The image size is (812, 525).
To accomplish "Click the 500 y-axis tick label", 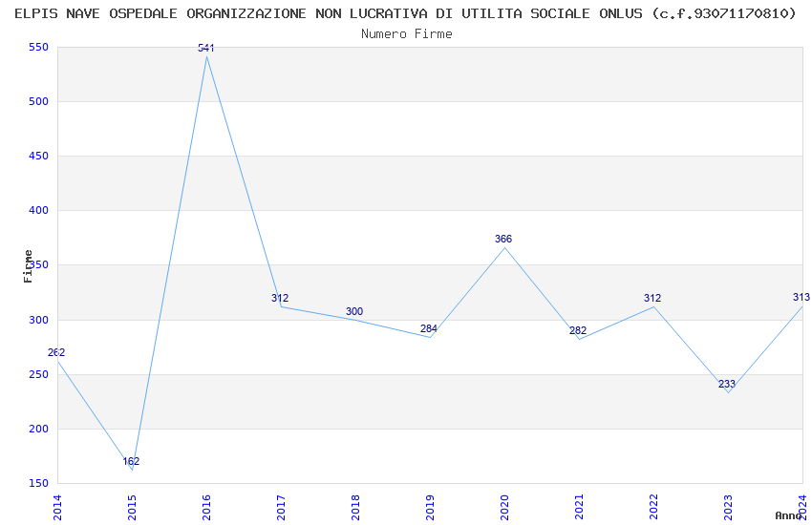I will (39, 101).
